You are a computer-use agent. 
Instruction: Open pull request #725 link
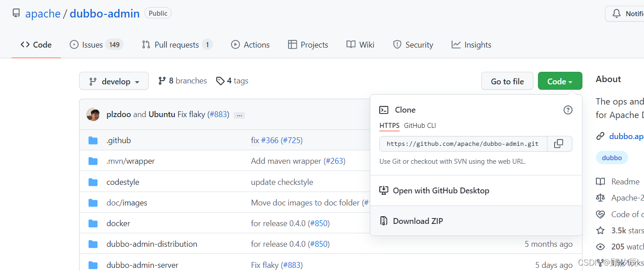(x=292, y=140)
